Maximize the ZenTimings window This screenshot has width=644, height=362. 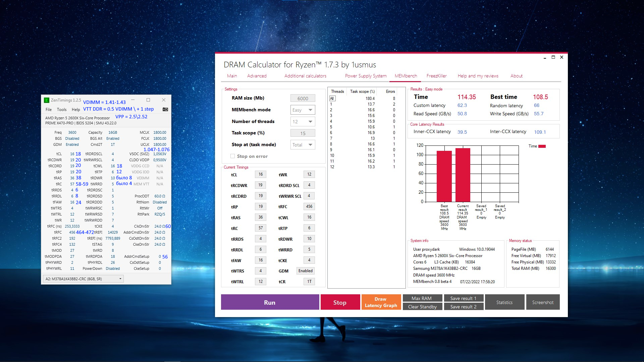[x=148, y=100]
